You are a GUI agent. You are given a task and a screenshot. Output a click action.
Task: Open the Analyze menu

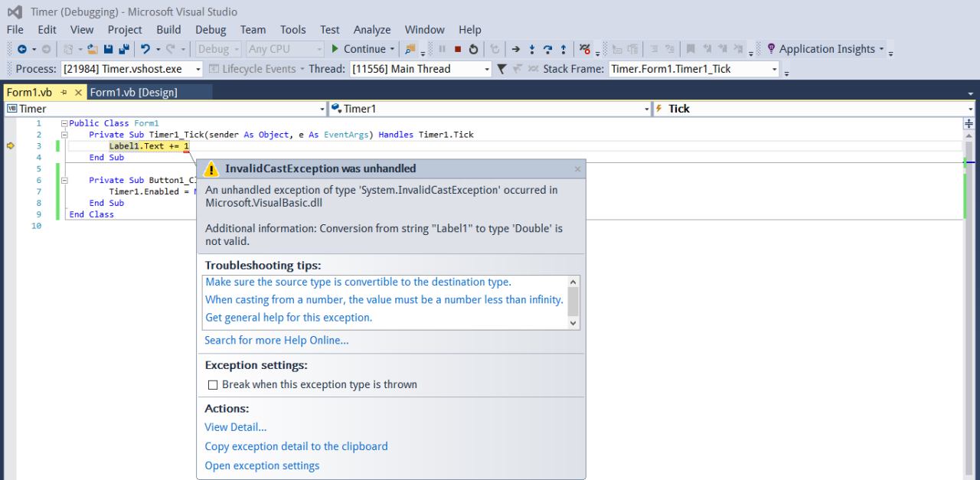[x=372, y=30]
